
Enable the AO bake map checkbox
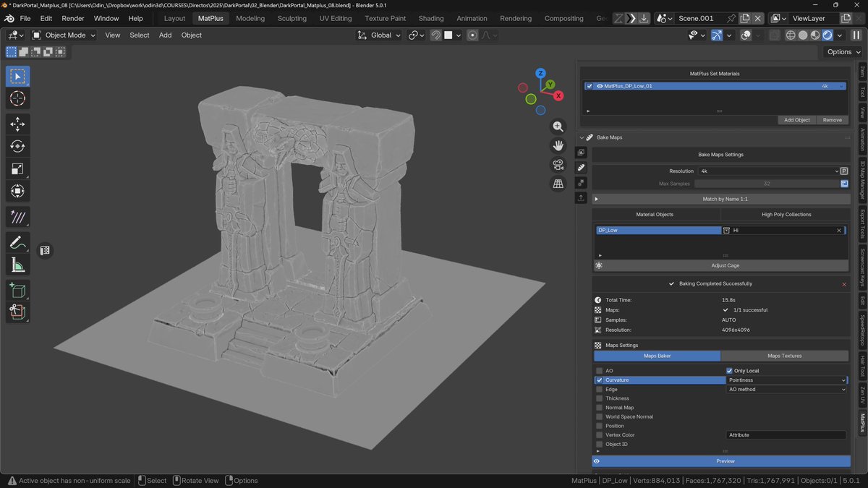[599, 370]
